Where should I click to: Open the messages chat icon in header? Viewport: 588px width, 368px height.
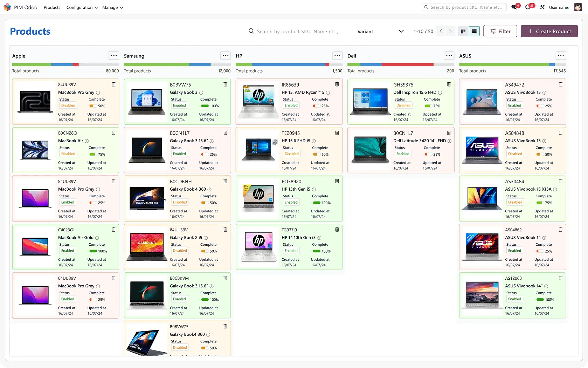pyautogui.click(x=514, y=7)
